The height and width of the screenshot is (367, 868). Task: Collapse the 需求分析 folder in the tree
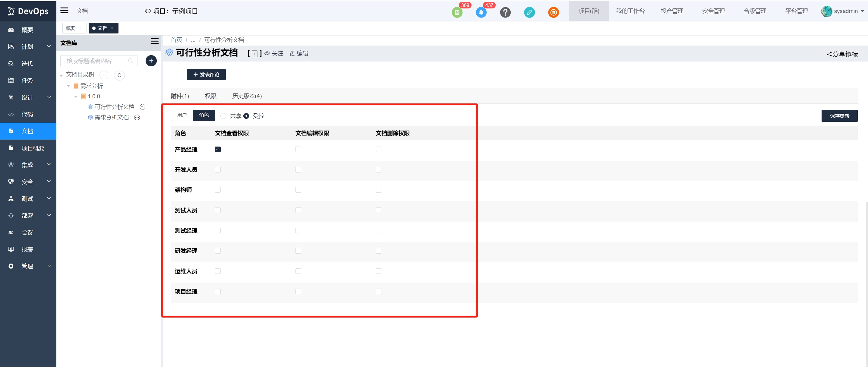coord(68,86)
